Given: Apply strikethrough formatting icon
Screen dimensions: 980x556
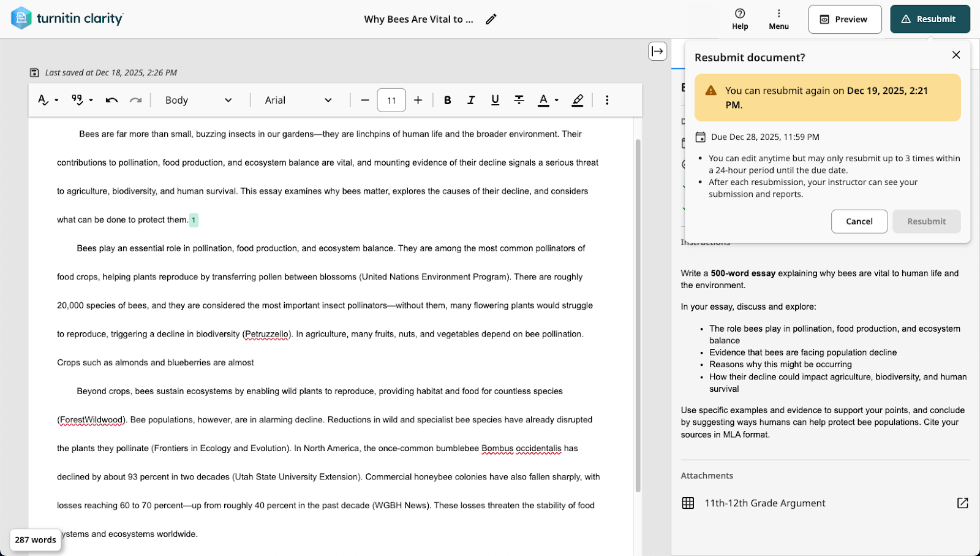Looking at the screenshot, I should pyautogui.click(x=519, y=100).
